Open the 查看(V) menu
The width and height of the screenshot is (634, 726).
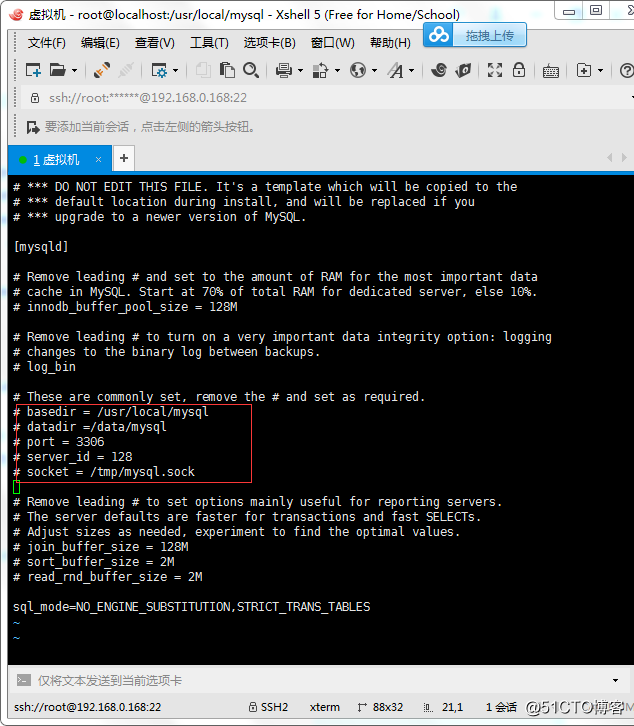tap(154, 43)
